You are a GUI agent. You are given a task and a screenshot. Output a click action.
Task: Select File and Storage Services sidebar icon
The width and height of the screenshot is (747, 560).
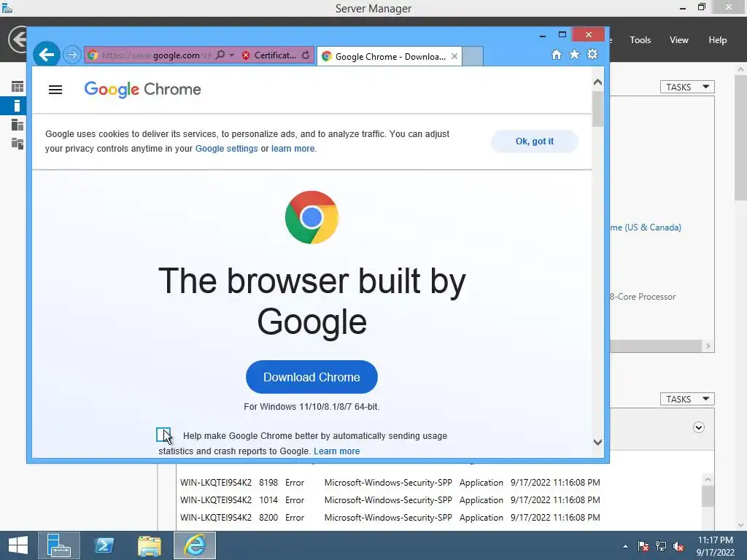tap(18, 144)
